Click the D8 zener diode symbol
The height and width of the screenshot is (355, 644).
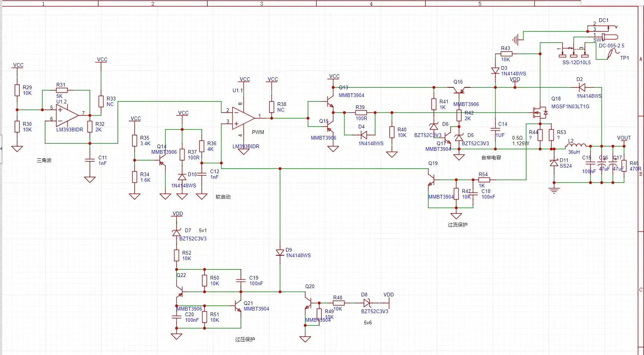click(x=366, y=303)
